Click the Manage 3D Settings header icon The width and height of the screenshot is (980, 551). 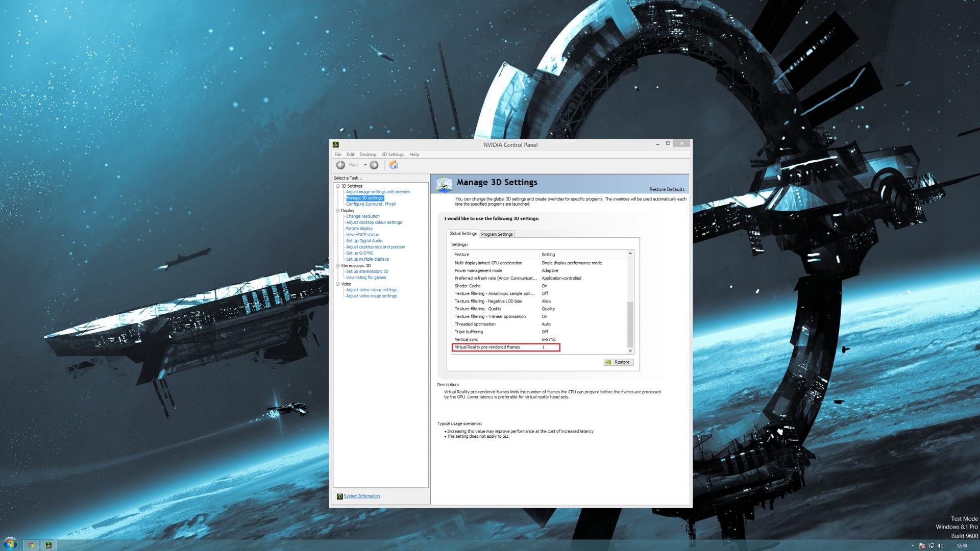(x=444, y=184)
